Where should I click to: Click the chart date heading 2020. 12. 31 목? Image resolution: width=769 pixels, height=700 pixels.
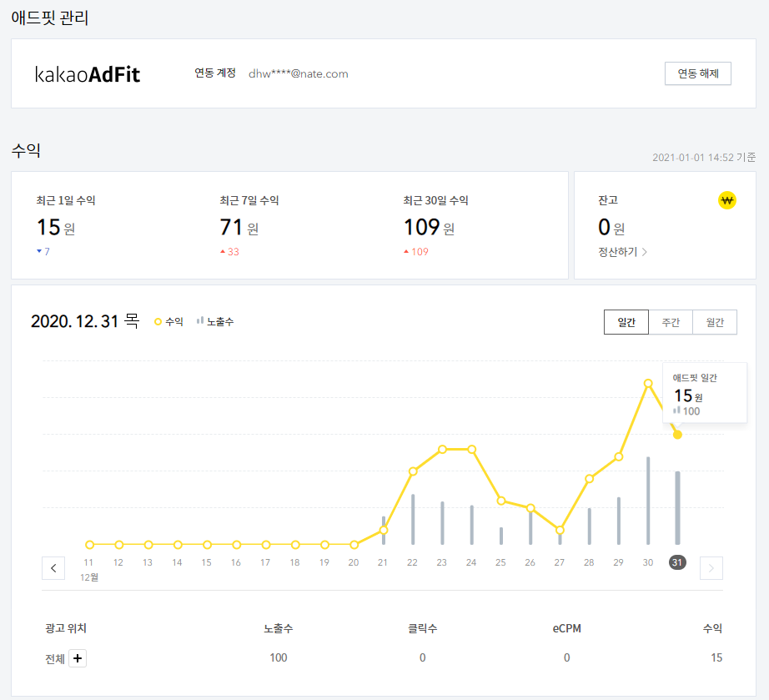[85, 321]
